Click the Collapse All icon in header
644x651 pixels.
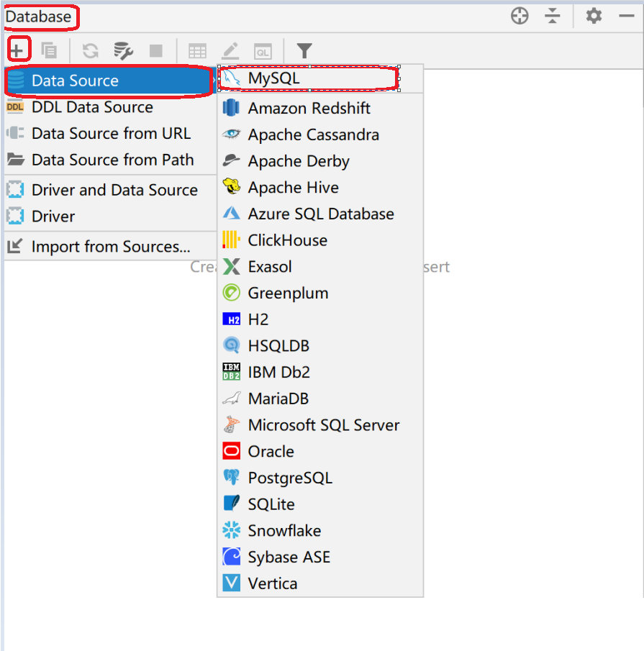pyautogui.click(x=552, y=17)
